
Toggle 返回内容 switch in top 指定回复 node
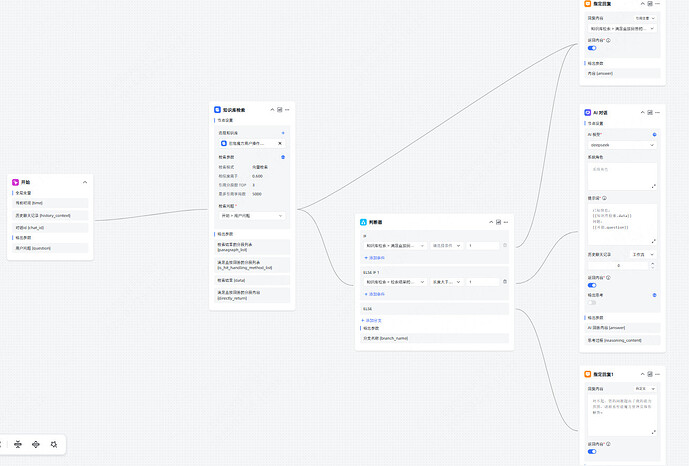[x=592, y=48]
